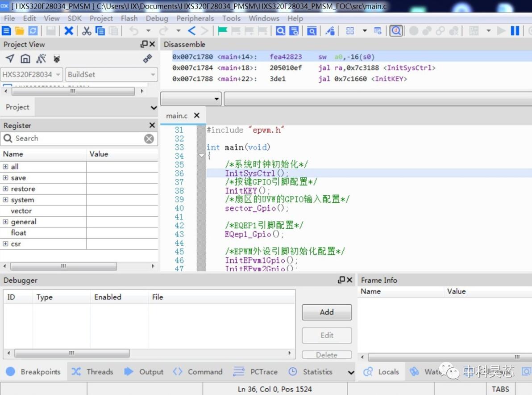Open the File menu
The height and width of the screenshot is (395, 532).
(9, 18)
